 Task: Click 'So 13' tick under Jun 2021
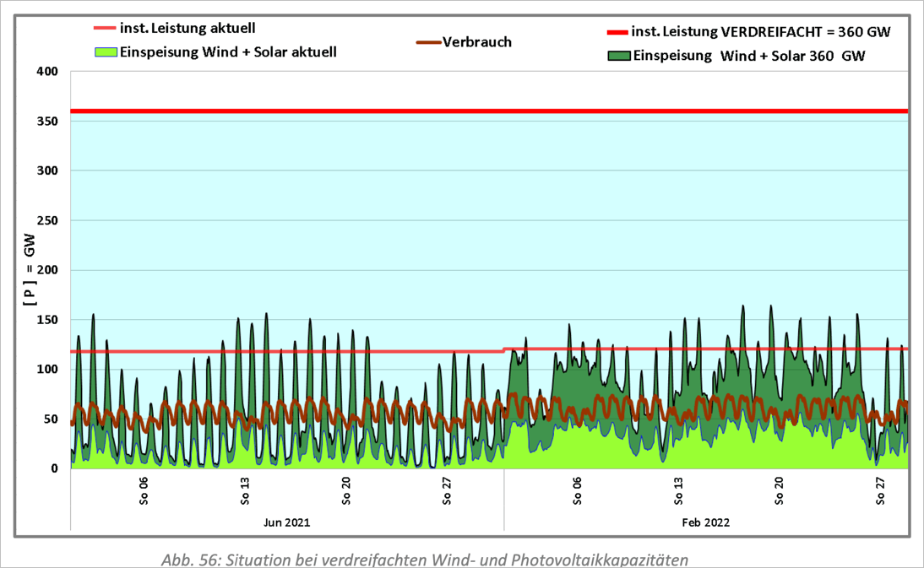(245, 491)
